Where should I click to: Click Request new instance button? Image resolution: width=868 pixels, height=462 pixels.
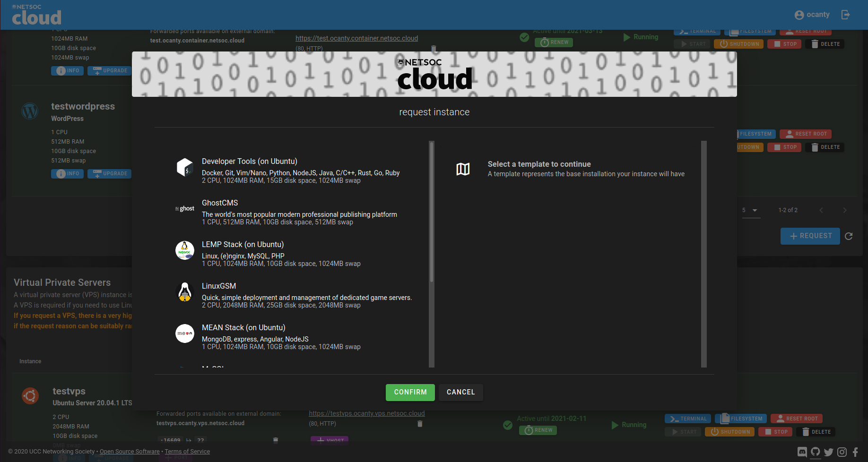[x=810, y=236]
